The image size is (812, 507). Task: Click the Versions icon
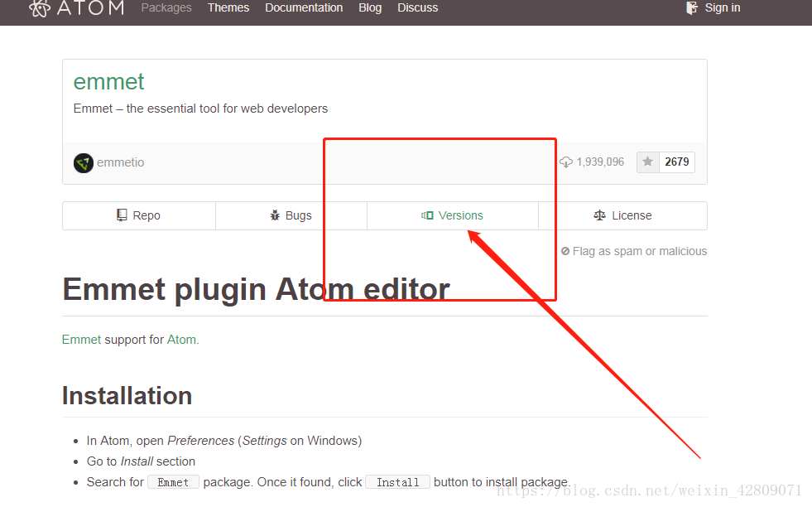click(427, 215)
